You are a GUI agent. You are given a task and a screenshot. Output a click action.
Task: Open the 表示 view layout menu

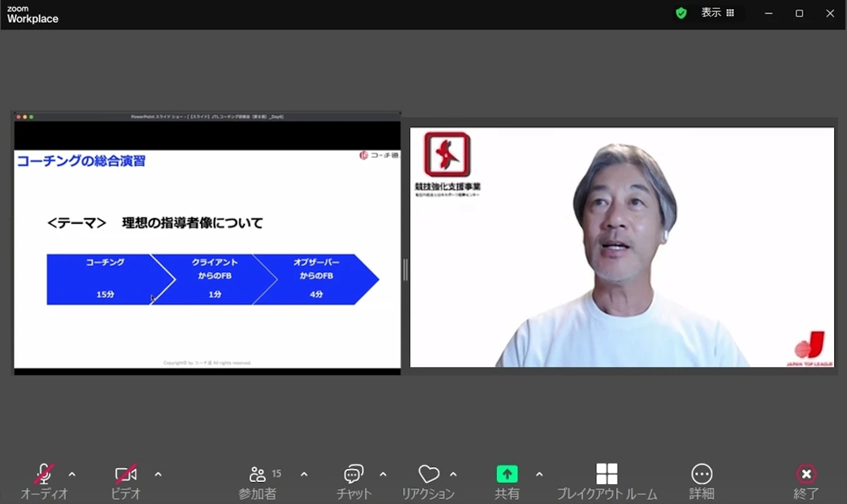click(x=718, y=13)
